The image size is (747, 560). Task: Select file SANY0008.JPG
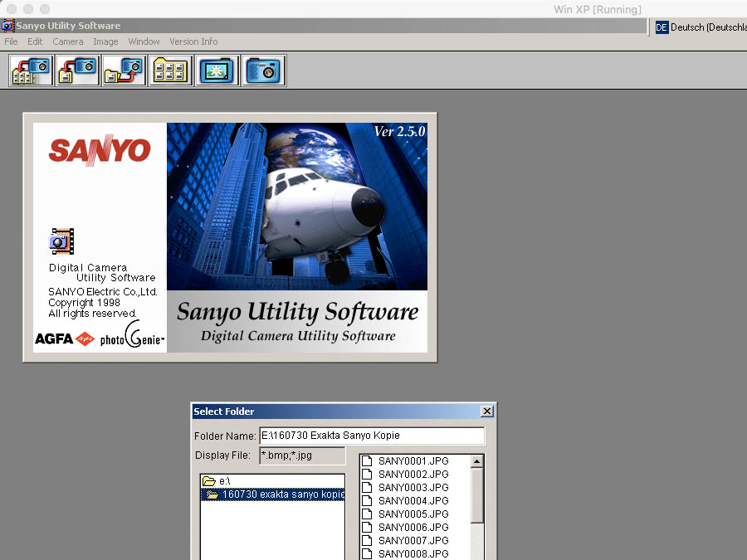pyautogui.click(x=405, y=554)
